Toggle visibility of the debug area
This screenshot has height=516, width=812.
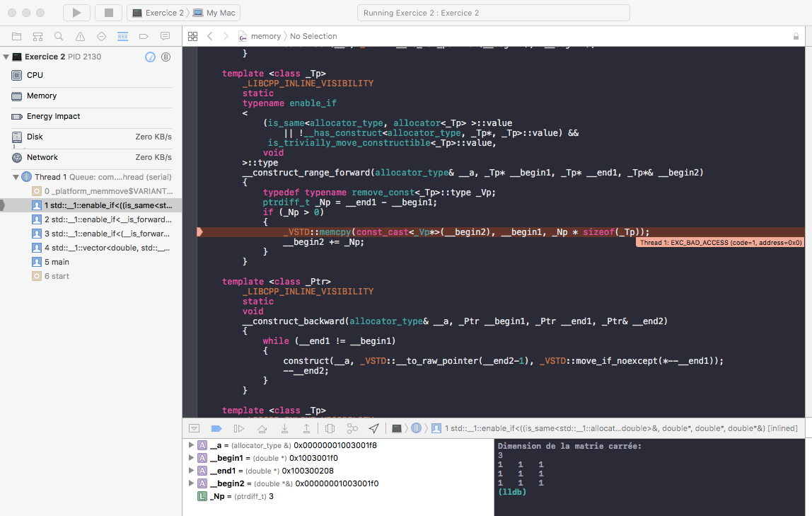point(193,428)
